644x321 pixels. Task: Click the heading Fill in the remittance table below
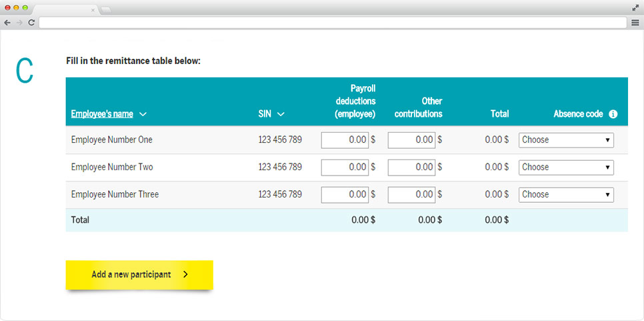point(133,61)
